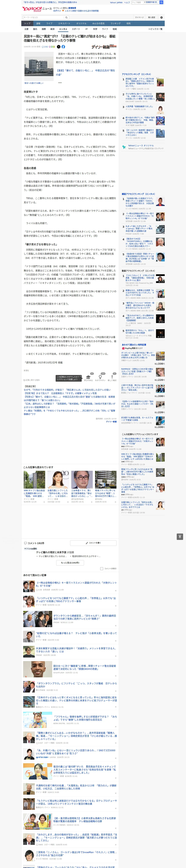Image resolution: width=186 pixels, height=868 pixels.
Task: Open the 192 comments count icon
Action: pyautogui.click(x=45, y=47)
